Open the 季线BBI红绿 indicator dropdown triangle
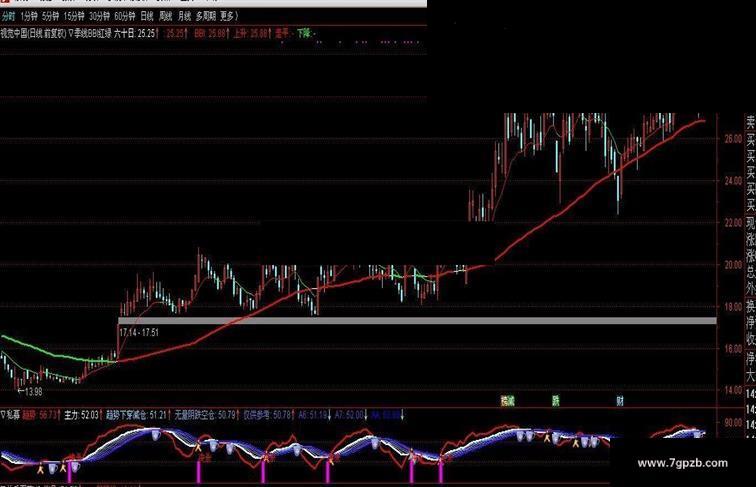 [x=70, y=34]
